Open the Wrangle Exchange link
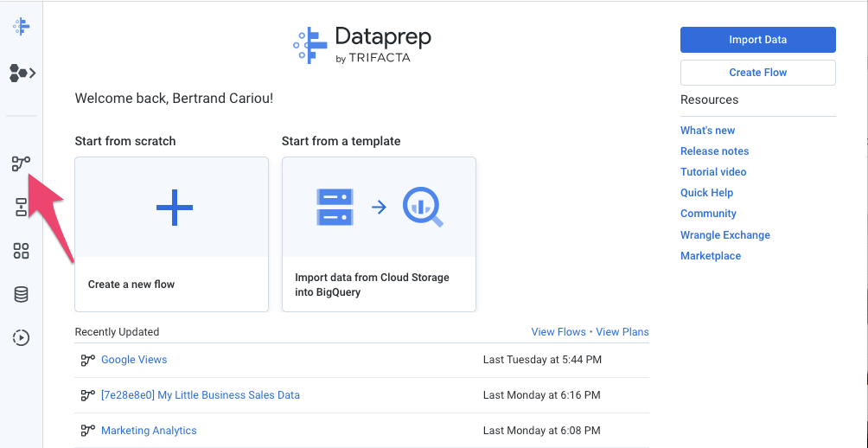This screenshot has height=448, width=868. point(724,235)
